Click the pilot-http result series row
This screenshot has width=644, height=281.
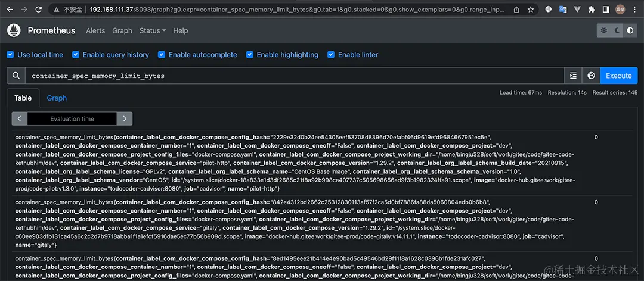[321, 163]
